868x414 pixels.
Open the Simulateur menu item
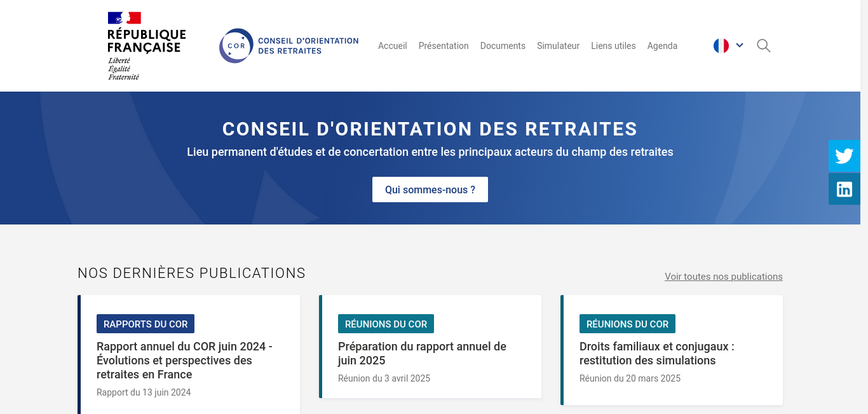tap(558, 46)
